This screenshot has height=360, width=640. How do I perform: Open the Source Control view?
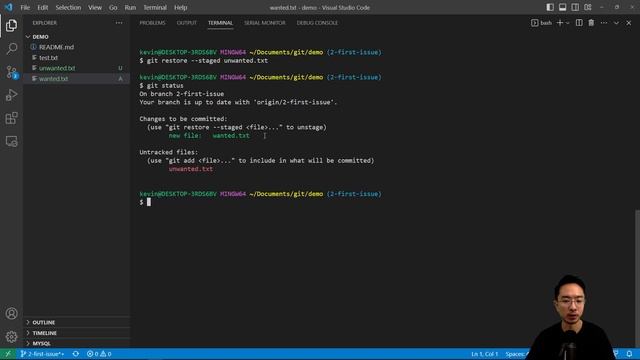11,72
